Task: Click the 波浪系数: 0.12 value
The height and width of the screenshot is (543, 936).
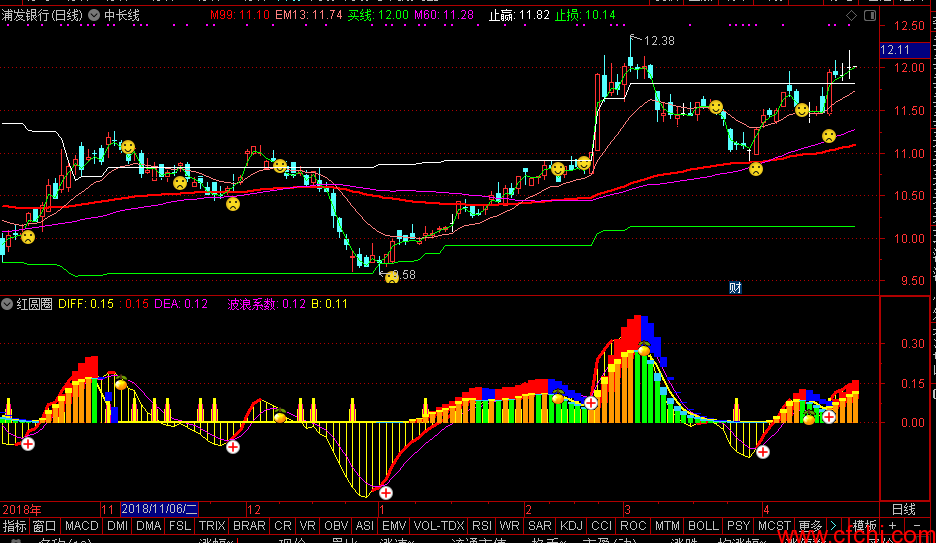Action: (x=266, y=304)
